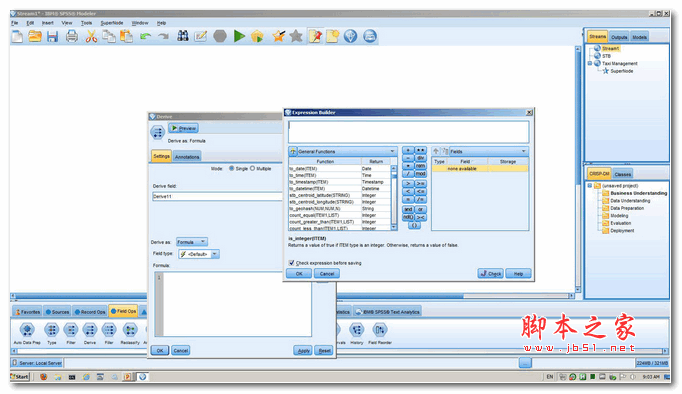Click the Preview button in Derive dialog
Screen dimensions: 682x394
pyautogui.click(x=184, y=128)
